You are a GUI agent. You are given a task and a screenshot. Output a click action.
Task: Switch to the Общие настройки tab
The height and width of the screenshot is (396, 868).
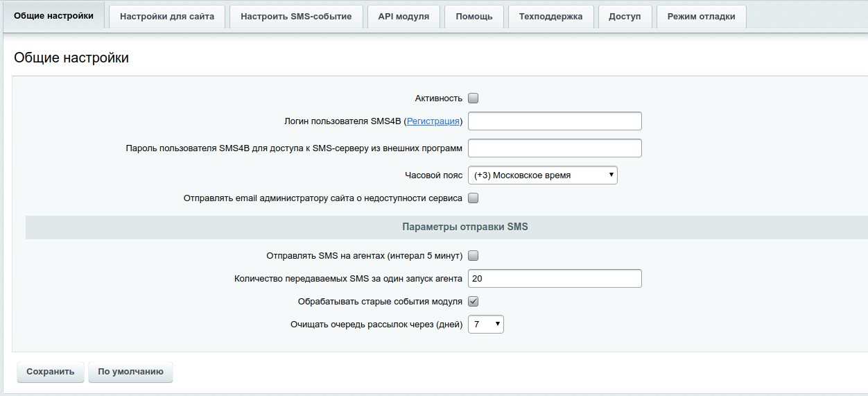[x=53, y=16]
